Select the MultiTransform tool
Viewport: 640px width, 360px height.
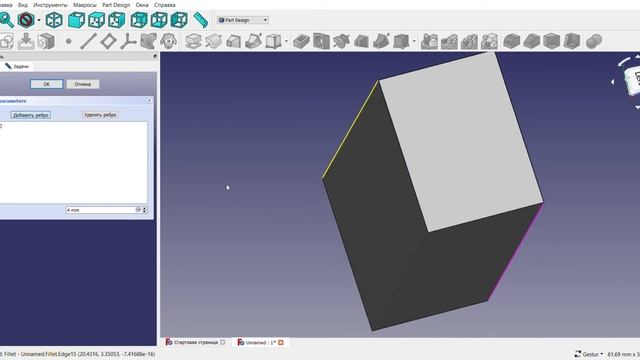click(x=489, y=41)
